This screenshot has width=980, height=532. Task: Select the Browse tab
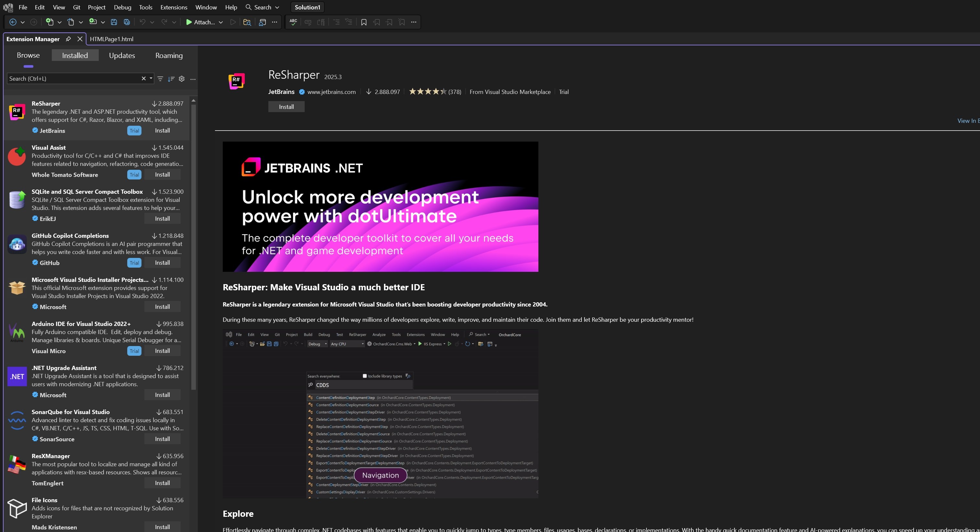click(x=28, y=55)
